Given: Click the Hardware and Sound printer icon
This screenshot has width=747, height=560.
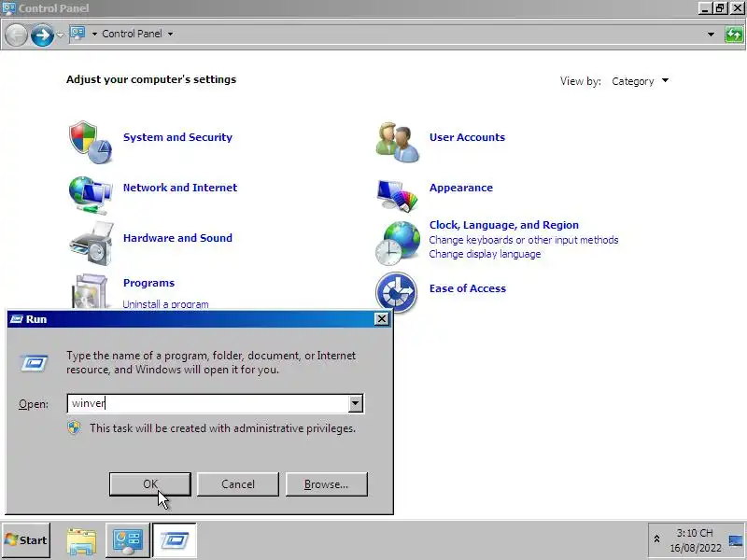Looking at the screenshot, I should coord(91,244).
